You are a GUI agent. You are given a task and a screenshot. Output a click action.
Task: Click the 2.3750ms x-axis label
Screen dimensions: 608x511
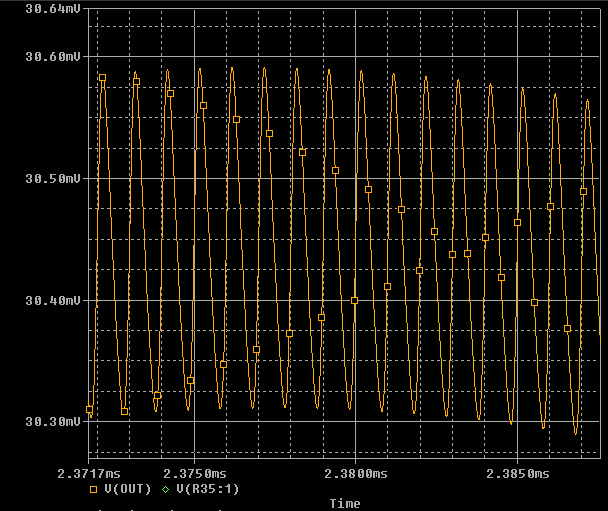[x=195, y=473]
